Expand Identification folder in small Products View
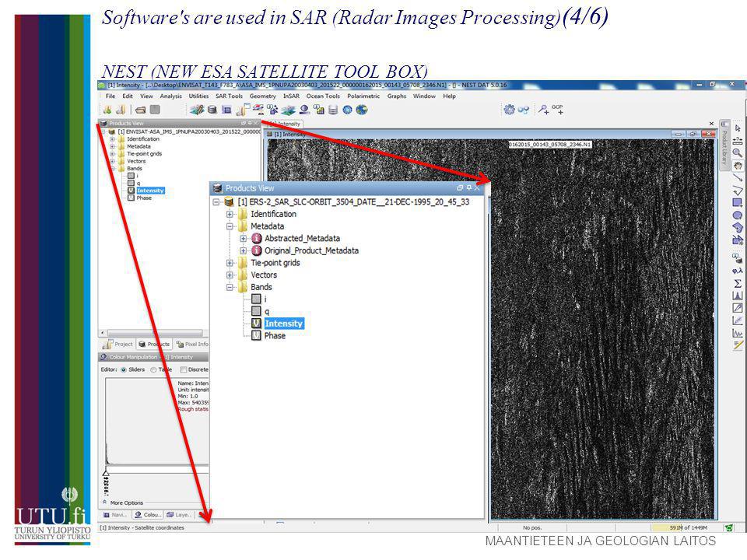Screen dimensions: 747x560 click(112, 139)
